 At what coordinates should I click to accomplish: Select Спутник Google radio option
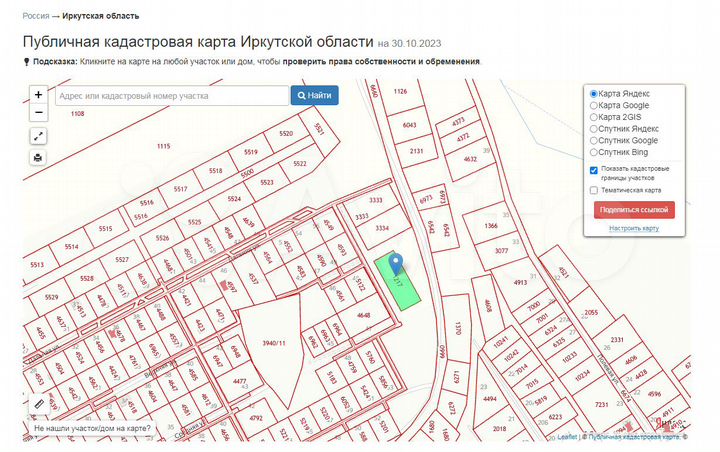[x=594, y=141]
